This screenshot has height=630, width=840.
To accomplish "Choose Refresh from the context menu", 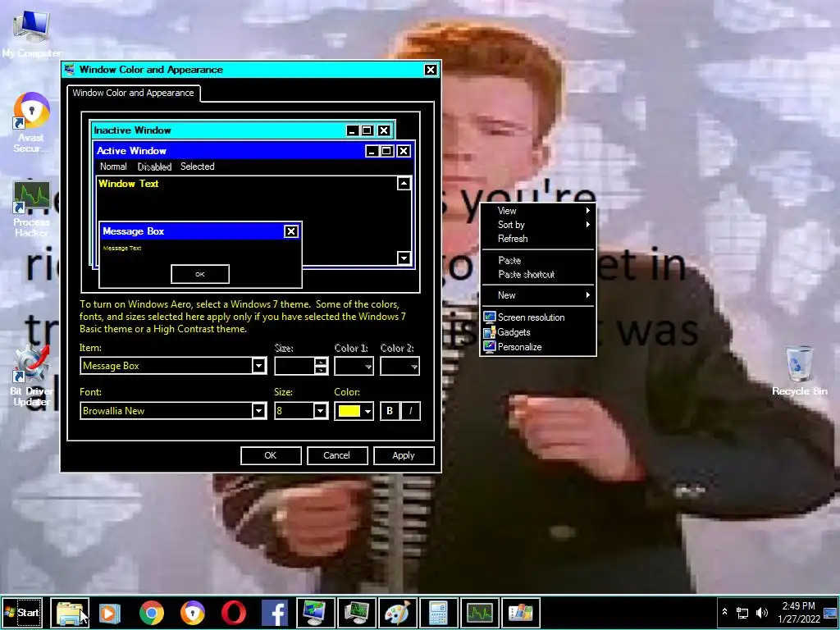I will 538,239.
